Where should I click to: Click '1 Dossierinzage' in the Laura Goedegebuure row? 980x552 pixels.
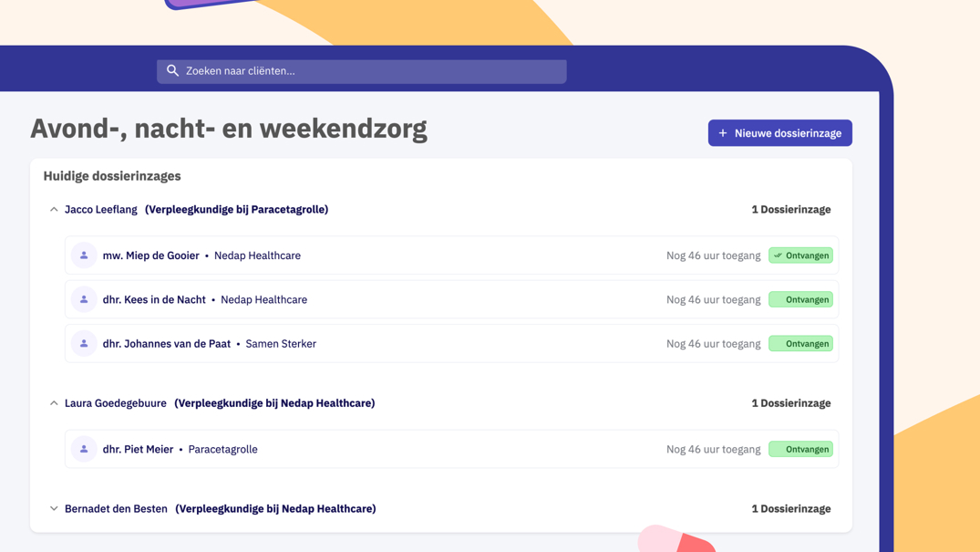(790, 403)
